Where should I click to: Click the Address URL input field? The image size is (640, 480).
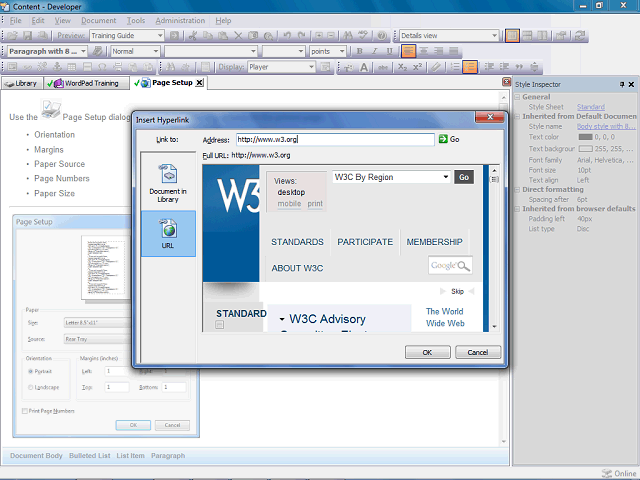pyautogui.click(x=335, y=140)
